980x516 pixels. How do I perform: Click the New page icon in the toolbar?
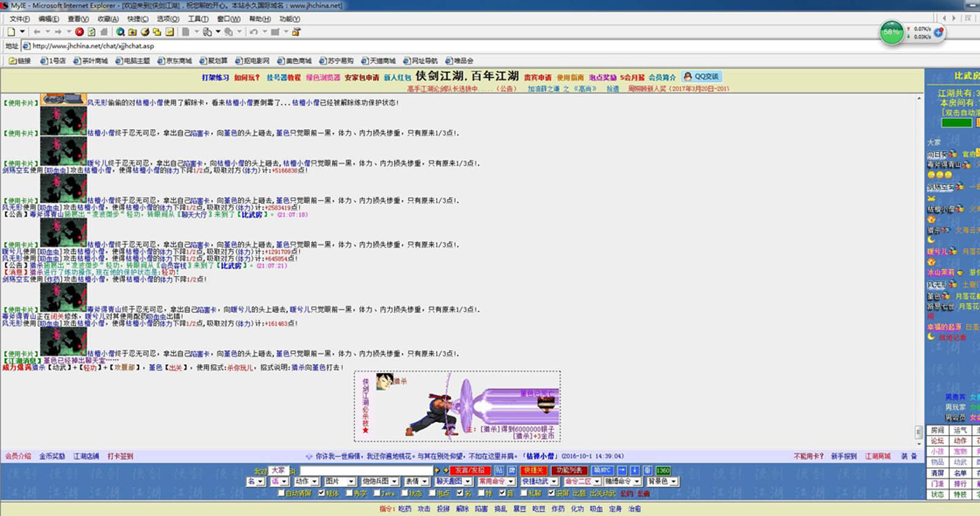coord(11,32)
